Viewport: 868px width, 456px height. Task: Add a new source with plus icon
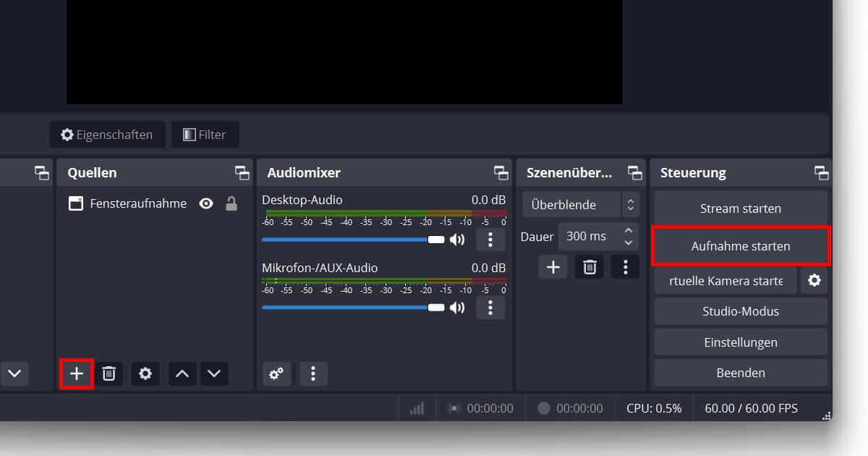pos(77,373)
